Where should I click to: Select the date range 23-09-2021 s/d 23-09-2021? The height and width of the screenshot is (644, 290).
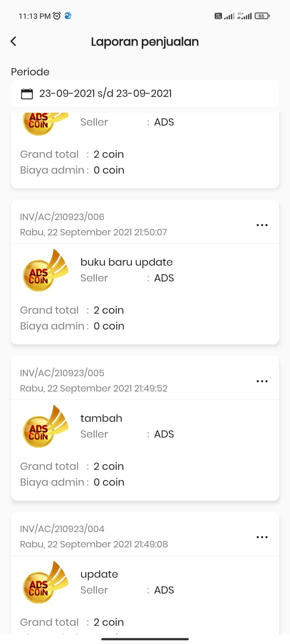[x=106, y=93]
